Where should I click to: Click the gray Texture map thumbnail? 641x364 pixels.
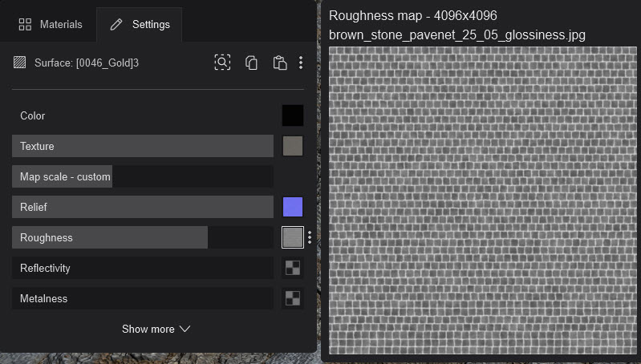coord(293,146)
